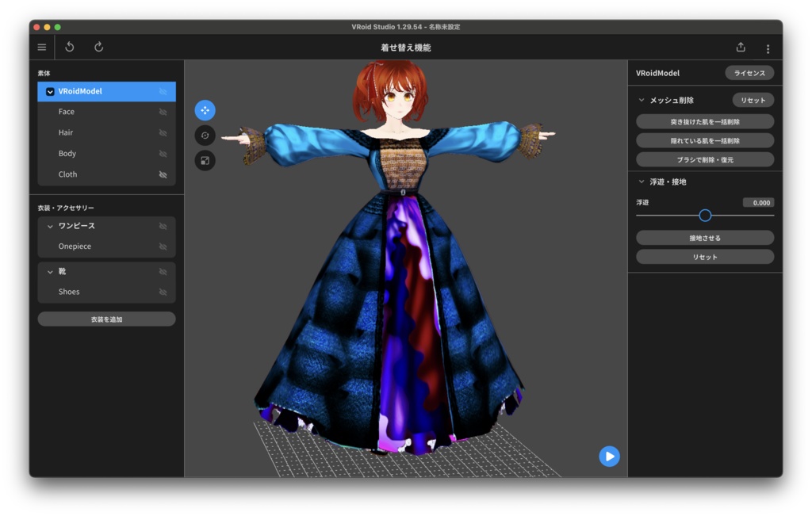Collapse the 靴 group chevron

click(x=50, y=272)
